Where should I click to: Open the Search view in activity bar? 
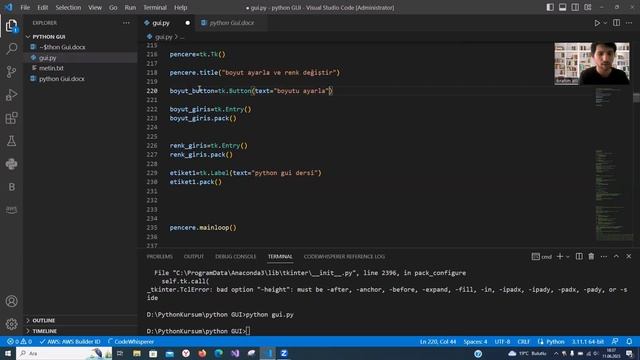click(11, 49)
